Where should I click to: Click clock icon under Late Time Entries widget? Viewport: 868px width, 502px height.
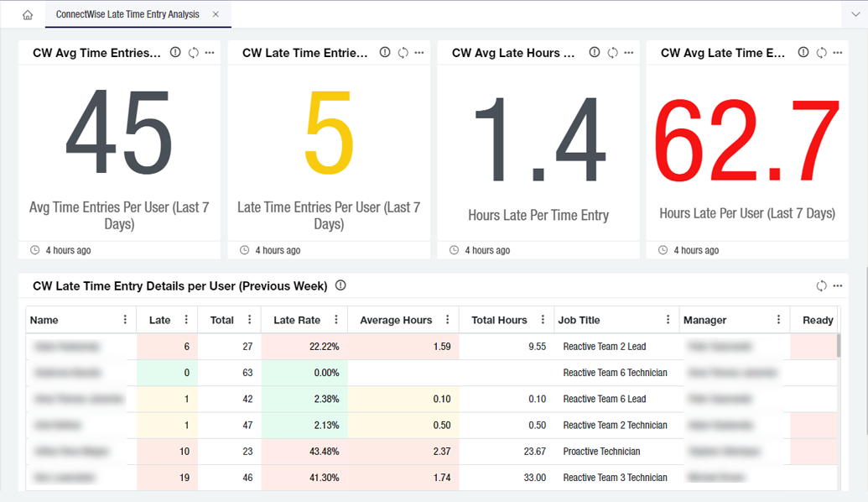pos(244,250)
